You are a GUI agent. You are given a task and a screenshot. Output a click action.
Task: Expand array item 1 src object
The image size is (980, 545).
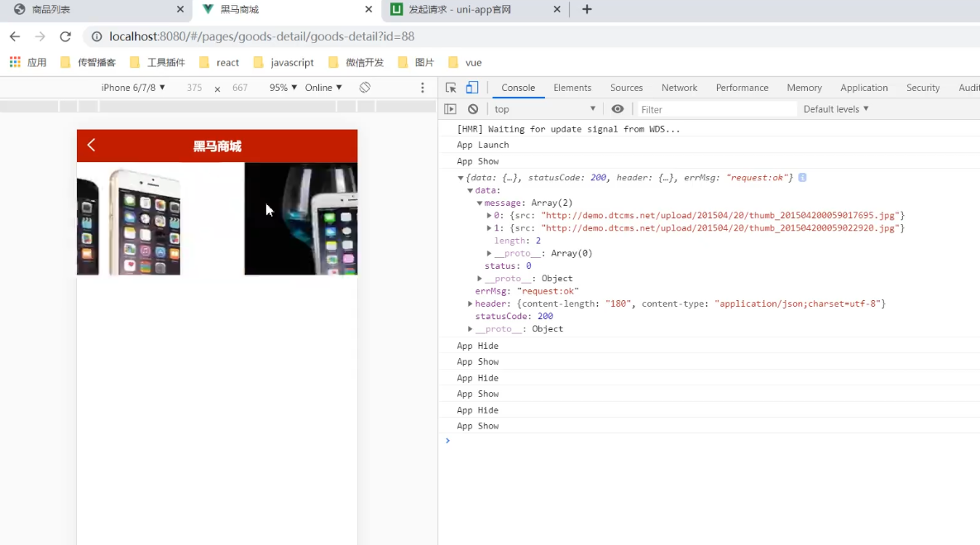click(490, 228)
